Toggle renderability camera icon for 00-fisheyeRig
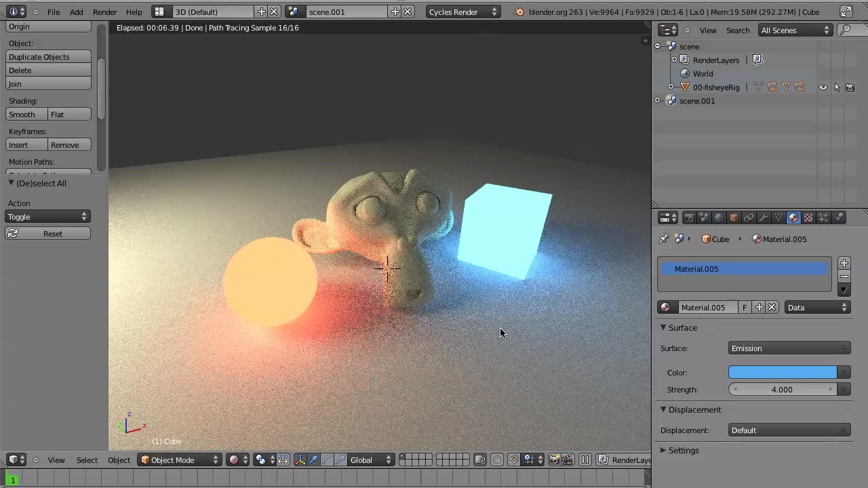The height and width of the screenshot is (488, 868). [850, 87]
